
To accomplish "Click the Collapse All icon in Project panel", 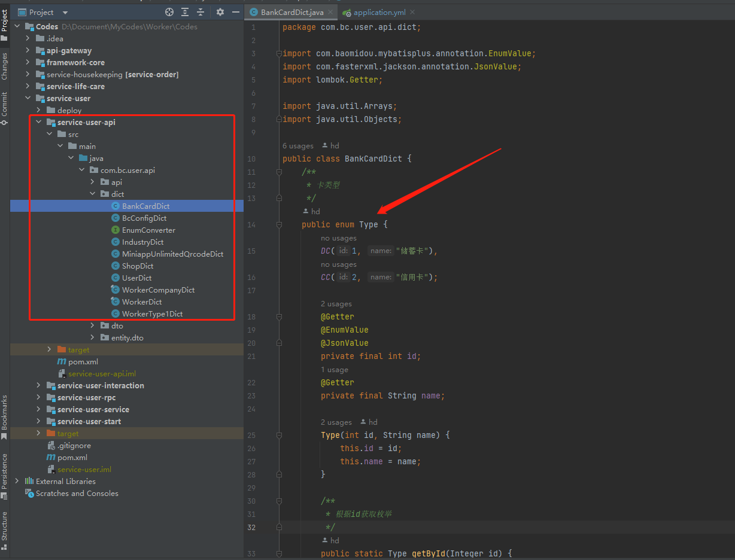I will 201,12.
